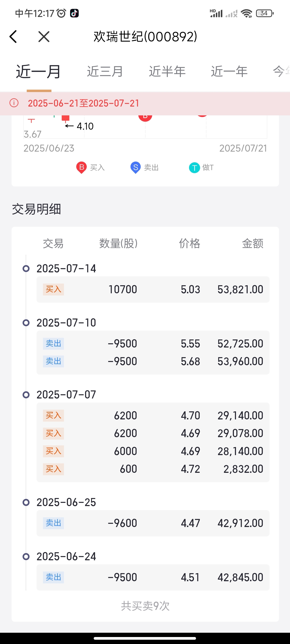Tap the 买入 tag in the 6000 shares row

coord(53,451)
